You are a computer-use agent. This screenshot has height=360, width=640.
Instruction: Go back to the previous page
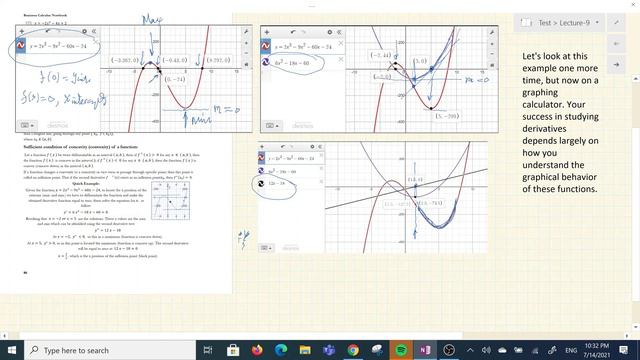pyautogui.click(x=616, y=43)
